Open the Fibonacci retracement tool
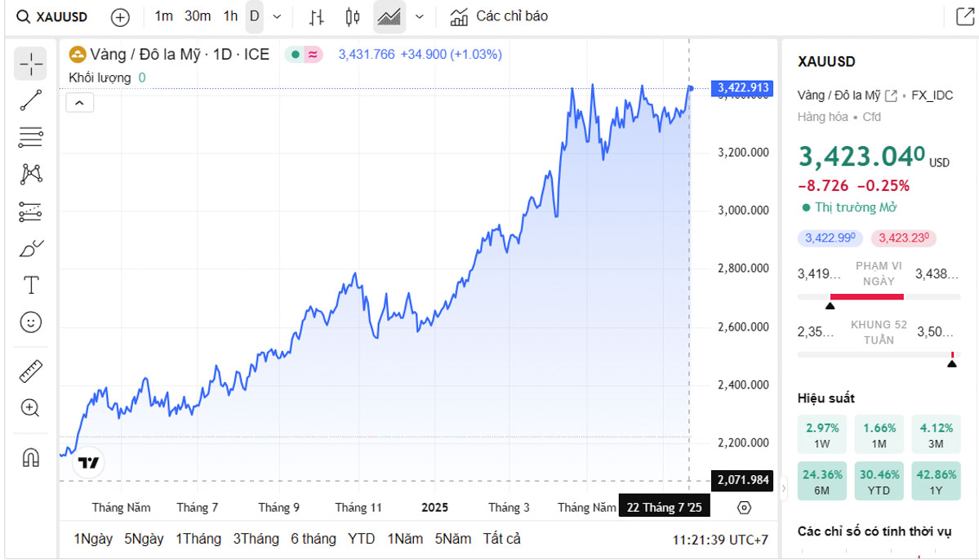 (x=30, y=137)
